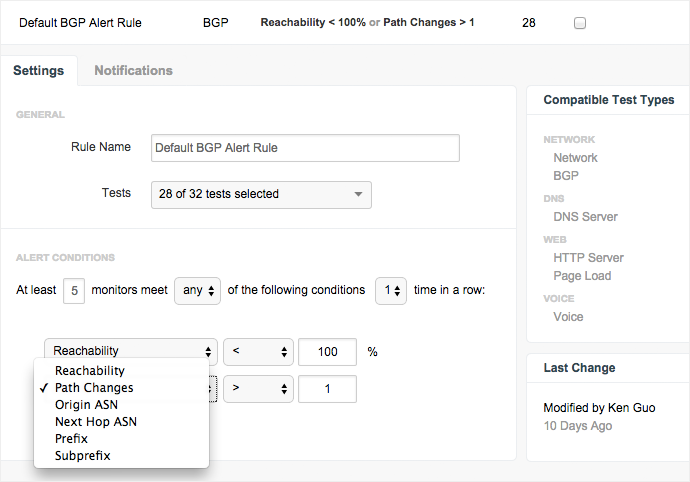Click the monitors count field showing 5
This screenshot has height=482, width=690.
click(x=74, y=291)
